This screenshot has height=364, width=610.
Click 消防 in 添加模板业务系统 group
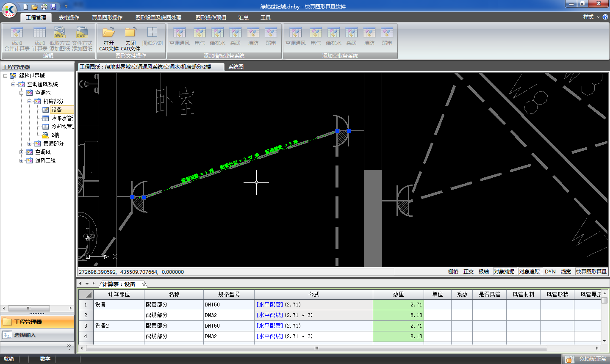253,37
